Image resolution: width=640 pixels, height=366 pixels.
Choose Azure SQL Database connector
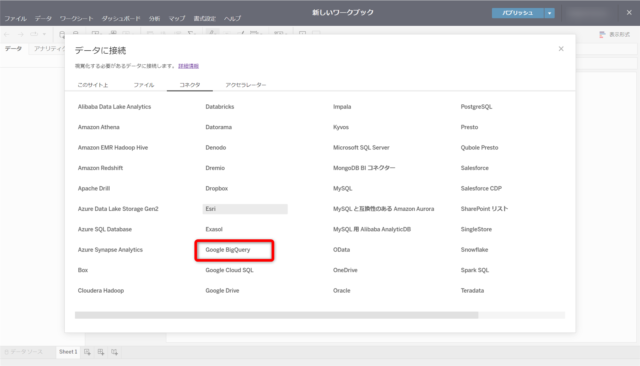[105, 229]
